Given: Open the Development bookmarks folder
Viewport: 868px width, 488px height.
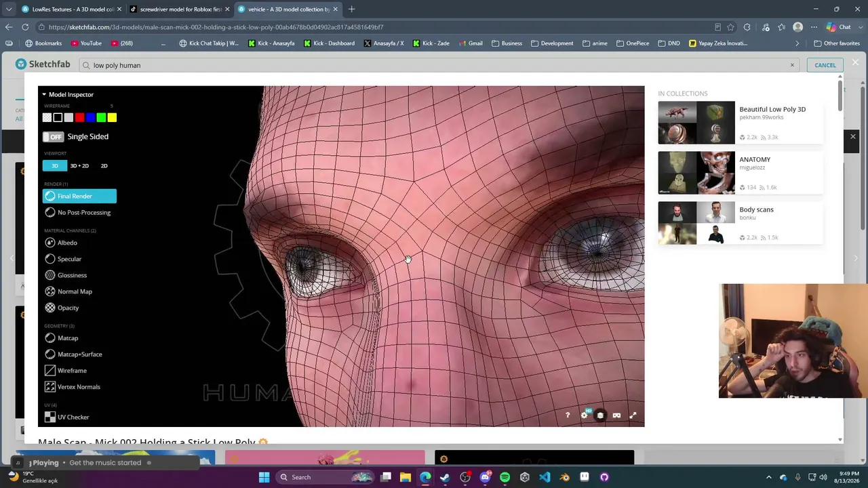Looking at the screenshot, I should [552, 43].
